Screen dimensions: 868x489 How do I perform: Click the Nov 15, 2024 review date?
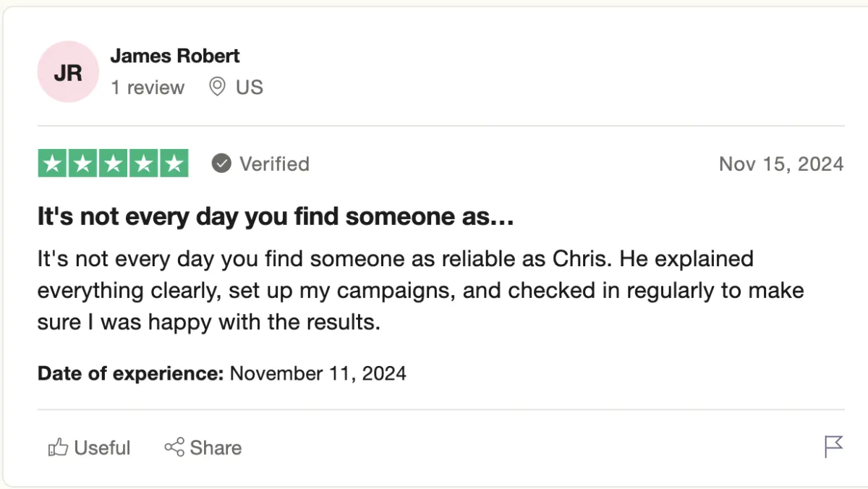point(780,164)
